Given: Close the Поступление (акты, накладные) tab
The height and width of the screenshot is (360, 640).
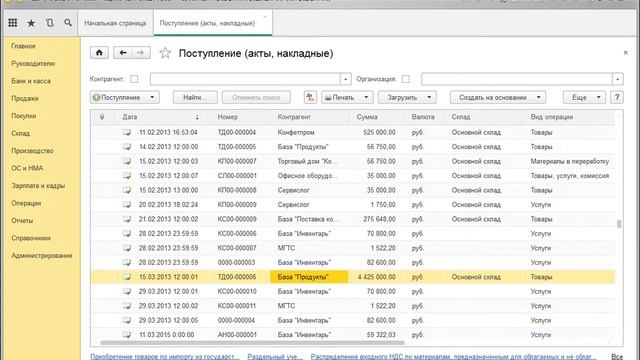Looking at the screenshot, I should (264, 17).
